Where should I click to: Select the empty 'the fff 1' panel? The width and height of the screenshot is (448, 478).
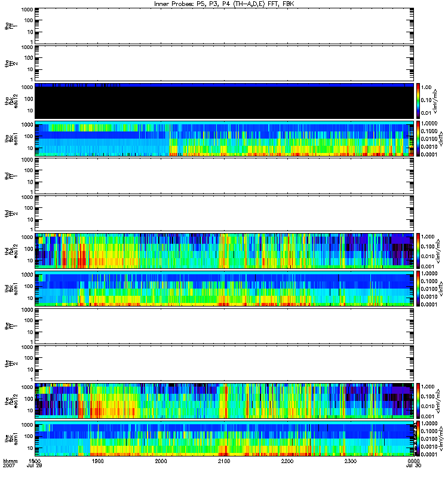(x=225, y=326)
